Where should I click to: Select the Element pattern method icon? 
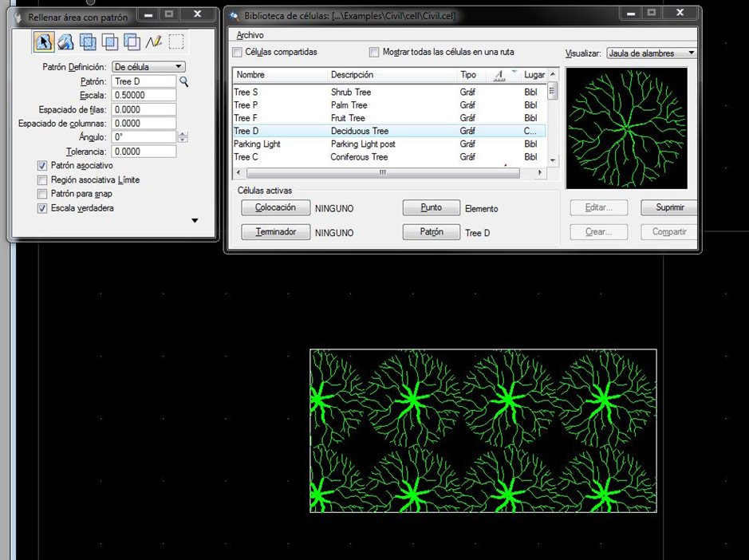(x=43, y=42)
